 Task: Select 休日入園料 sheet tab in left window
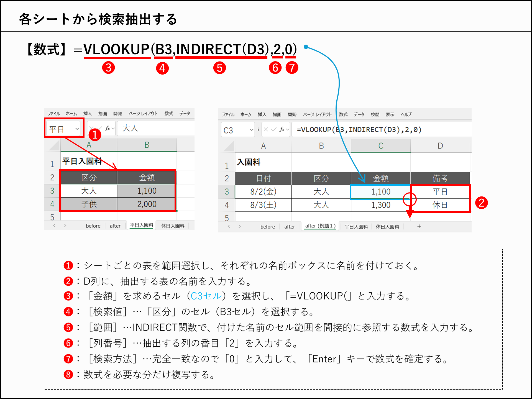[173, 226]
